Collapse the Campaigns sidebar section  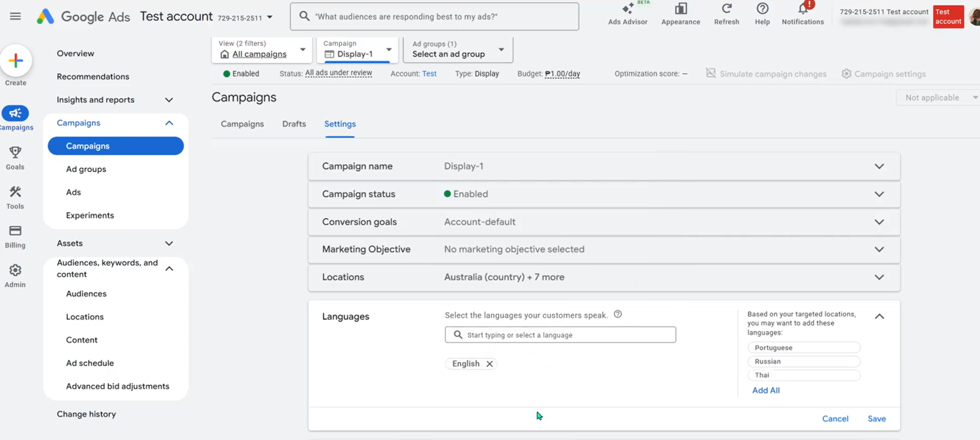click(x=169, y=123)
